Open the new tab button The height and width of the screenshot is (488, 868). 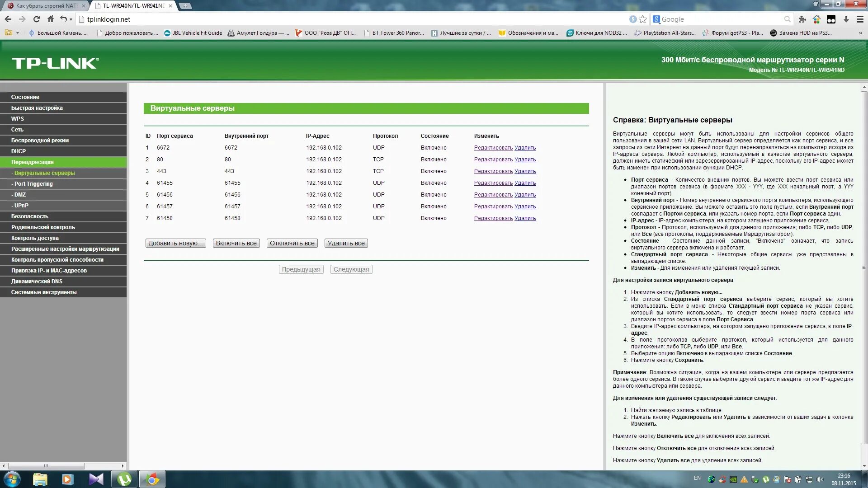tap(185, 6)
